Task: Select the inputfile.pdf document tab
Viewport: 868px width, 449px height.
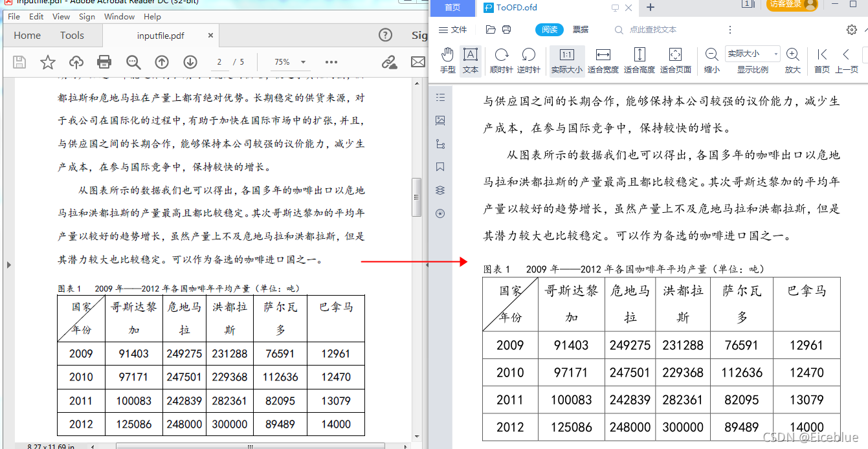Action: coord(161,36)
